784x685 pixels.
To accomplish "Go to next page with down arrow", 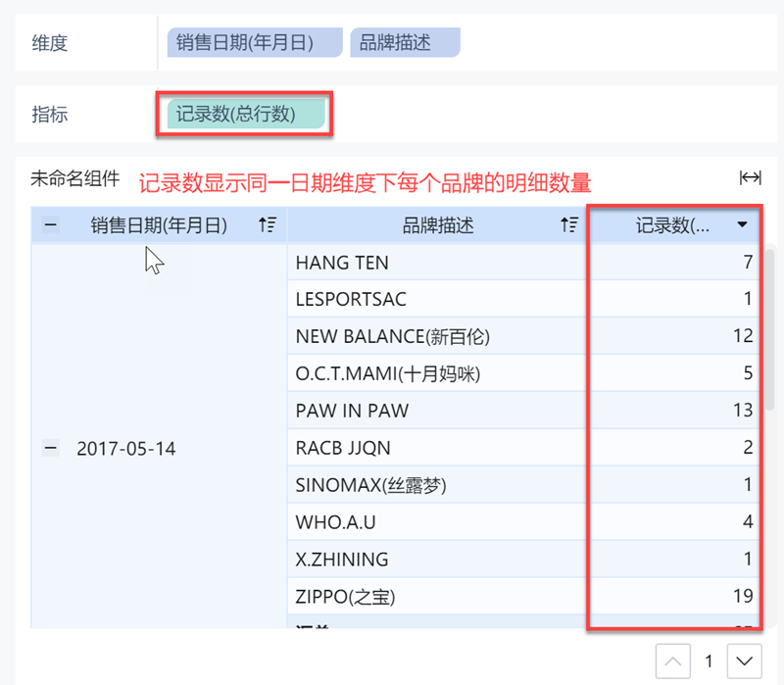I will (x=745, y=661).
